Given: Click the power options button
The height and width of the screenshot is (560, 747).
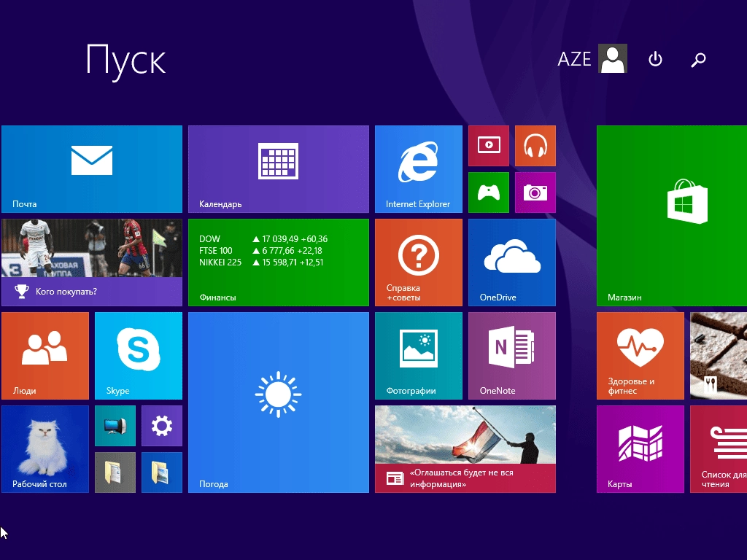Looking at the screenshot, I should click(x=656, y=59).
